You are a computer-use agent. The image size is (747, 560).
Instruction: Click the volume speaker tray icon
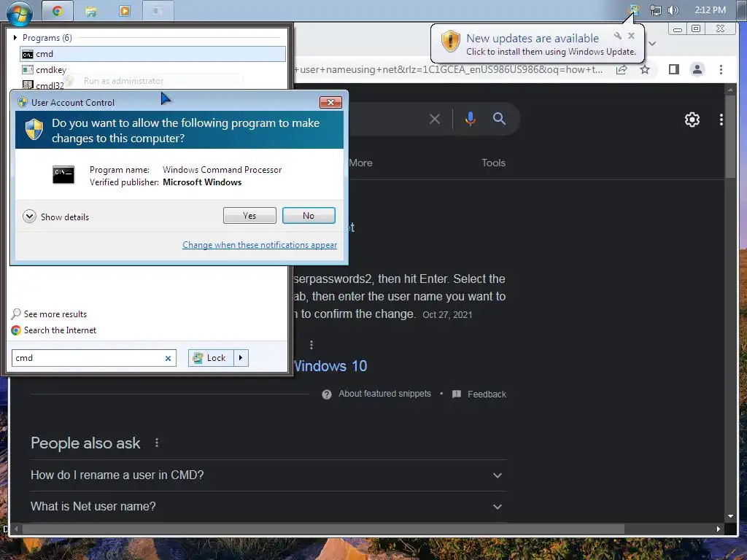point(673,10)
